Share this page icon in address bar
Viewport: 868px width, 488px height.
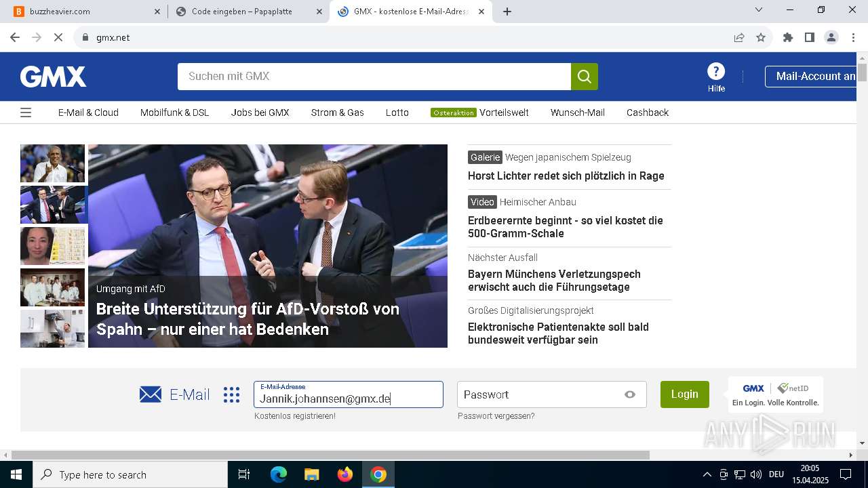pos(739,37)
